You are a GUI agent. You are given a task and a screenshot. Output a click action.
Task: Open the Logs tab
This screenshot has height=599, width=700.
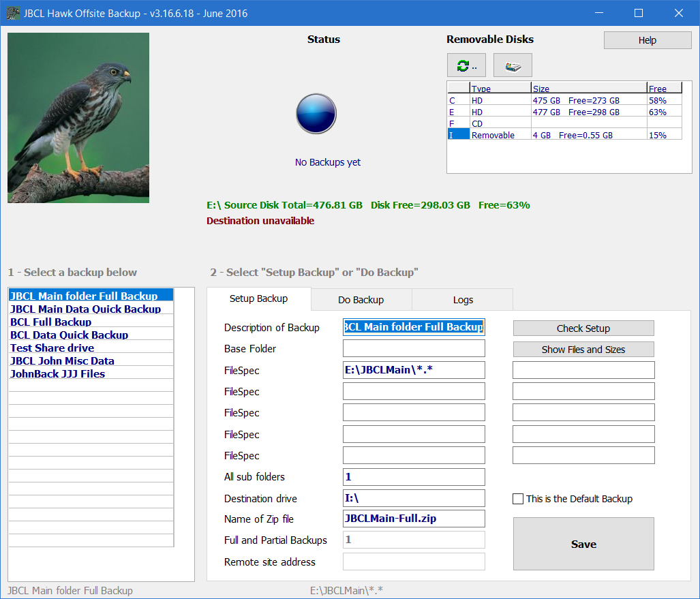(463, 300)
